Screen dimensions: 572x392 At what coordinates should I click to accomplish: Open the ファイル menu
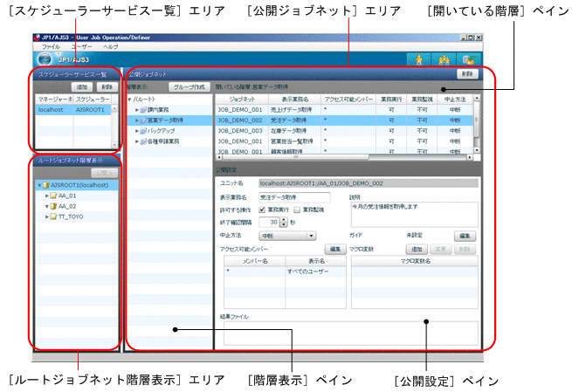[51, 45]
